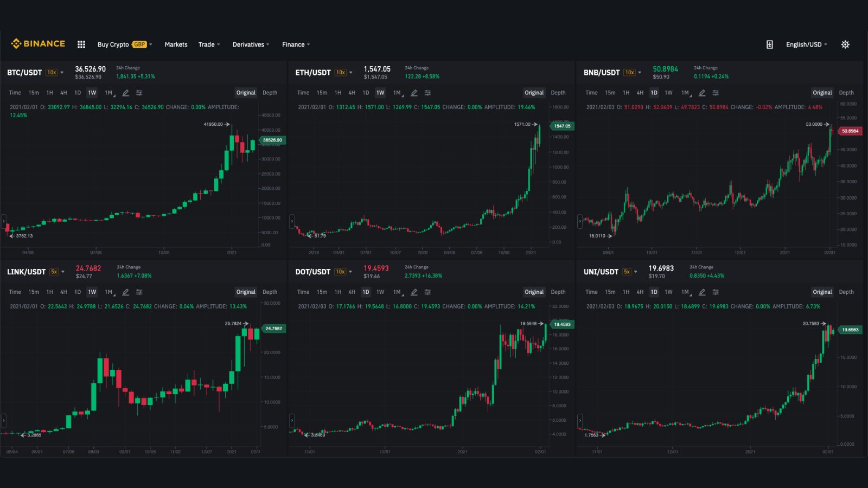This screenshot has width=868, height=488.
Task: Expand side panel arrow on LINK/USDT chart
Action: pos(3,420)
